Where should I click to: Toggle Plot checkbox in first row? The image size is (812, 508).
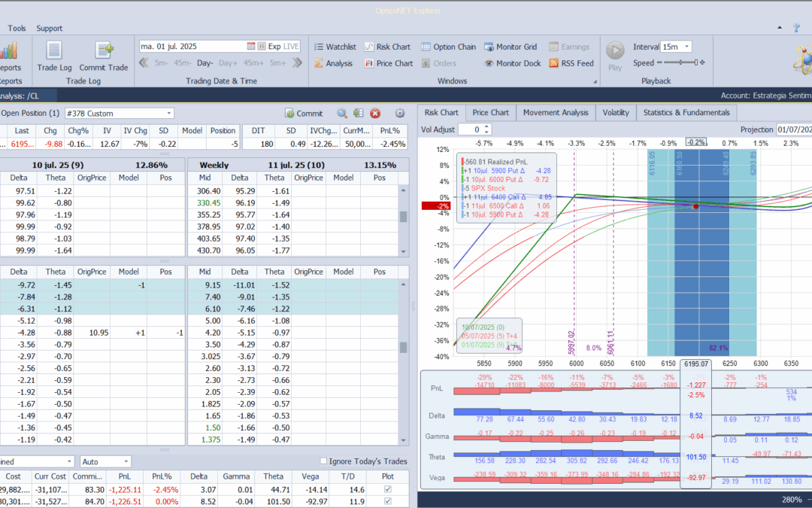[388, 489]
